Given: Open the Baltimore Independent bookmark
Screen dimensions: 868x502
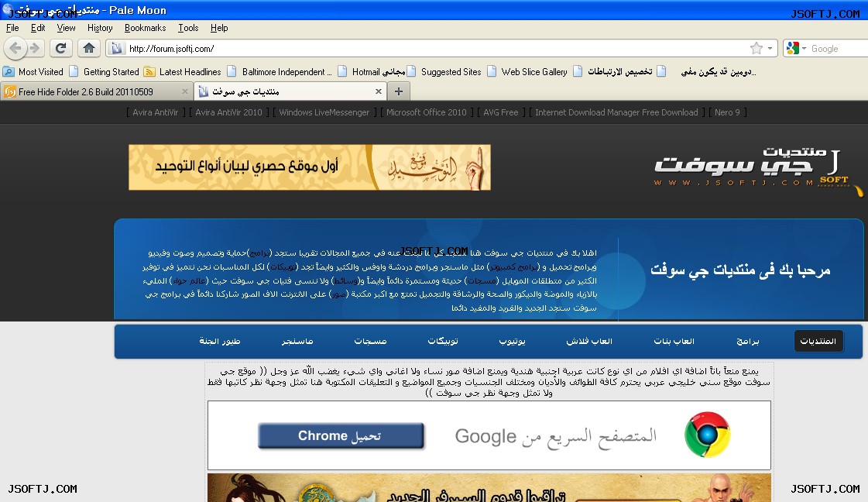Looking at the screenshot, I should click(280, 71).
